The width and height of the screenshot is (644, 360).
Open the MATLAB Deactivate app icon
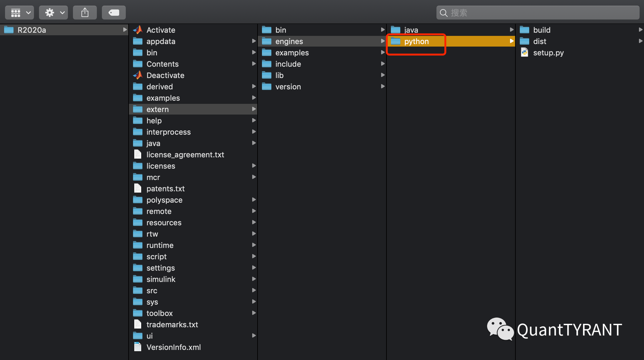(138, 75)
